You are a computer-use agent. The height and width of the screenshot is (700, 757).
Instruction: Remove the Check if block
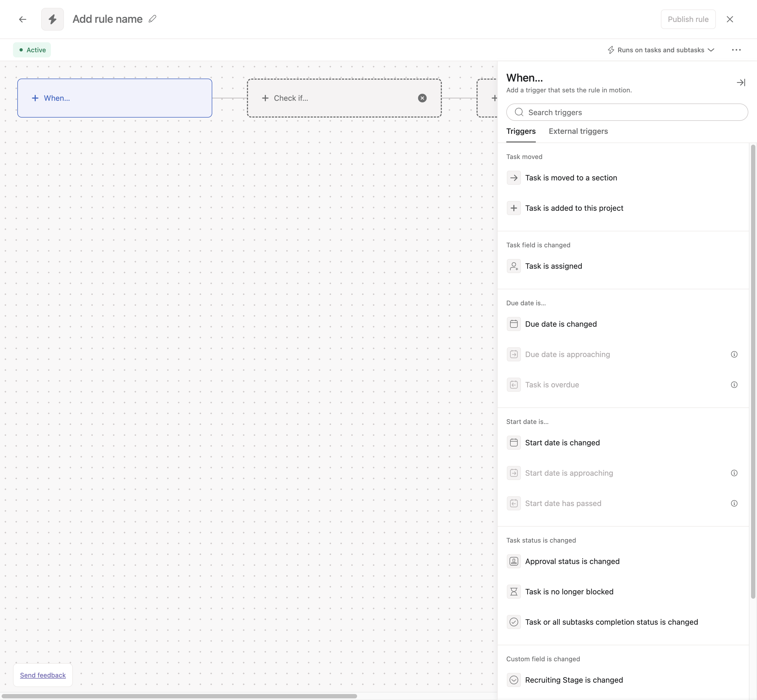[422, 98]
